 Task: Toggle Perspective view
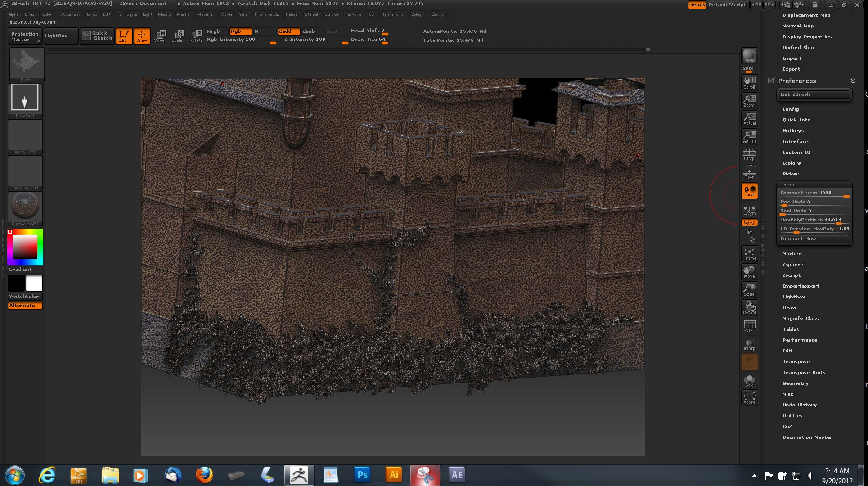click(x=749, y=154)
